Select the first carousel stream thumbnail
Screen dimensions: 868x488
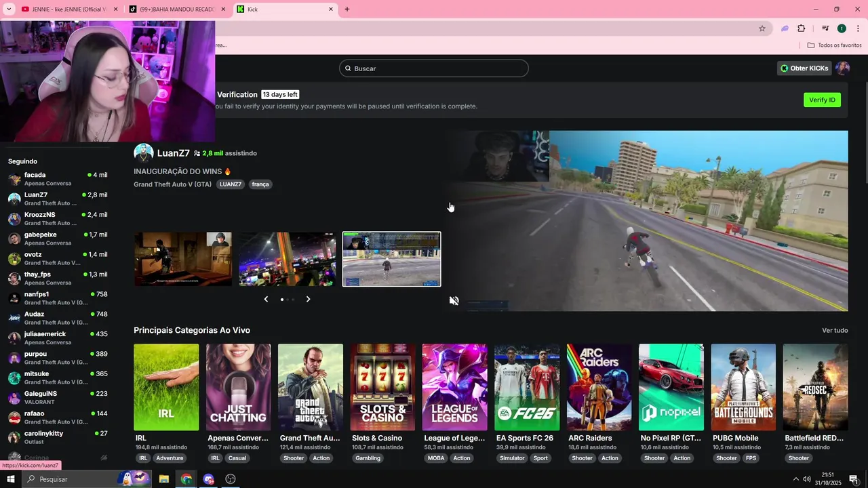pyautogui.click(x=182, y=259)
